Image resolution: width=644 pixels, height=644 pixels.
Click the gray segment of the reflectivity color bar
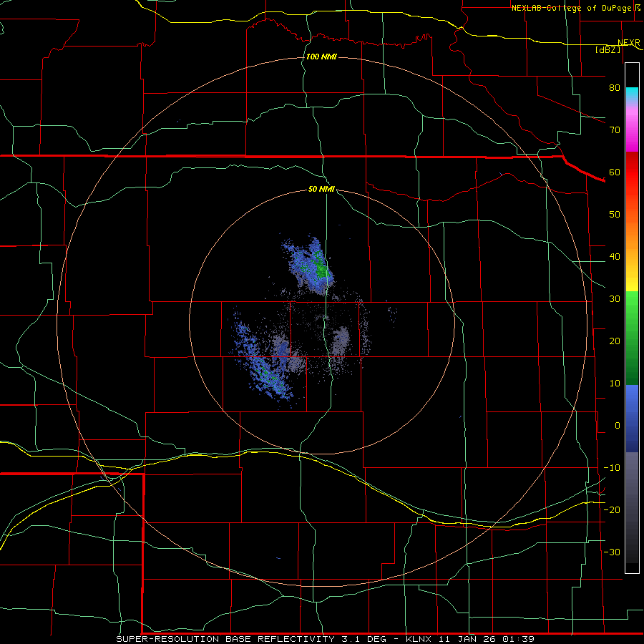pos(632,507)
